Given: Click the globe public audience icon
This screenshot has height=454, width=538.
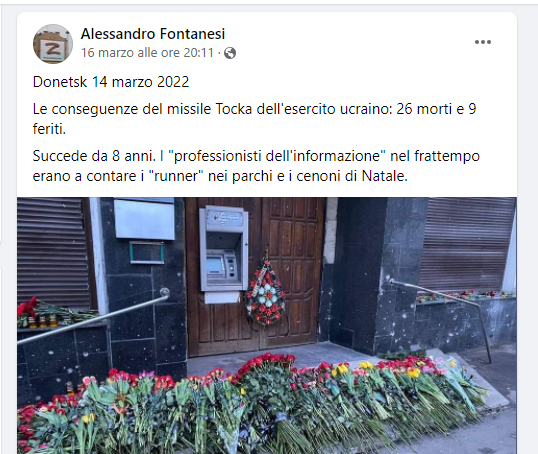Looking at the screenshot, I should pyautogui.click(x=230, y=53).
